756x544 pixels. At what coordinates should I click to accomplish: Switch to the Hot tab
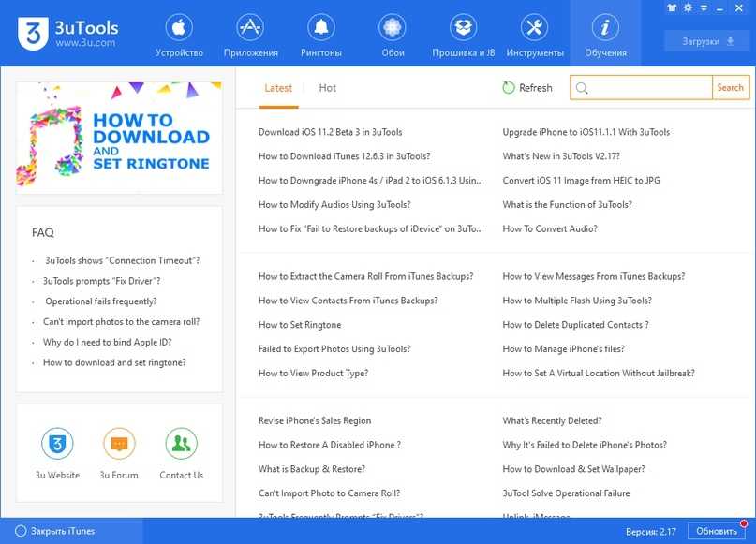(x=327, y=88)
